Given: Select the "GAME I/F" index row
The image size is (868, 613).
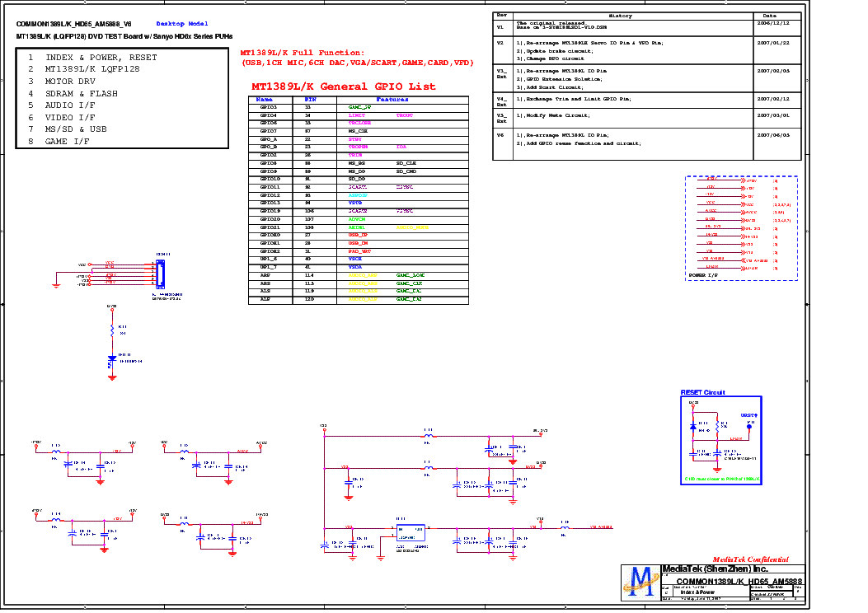Looking at the screenshot, I should click(59, 141).
